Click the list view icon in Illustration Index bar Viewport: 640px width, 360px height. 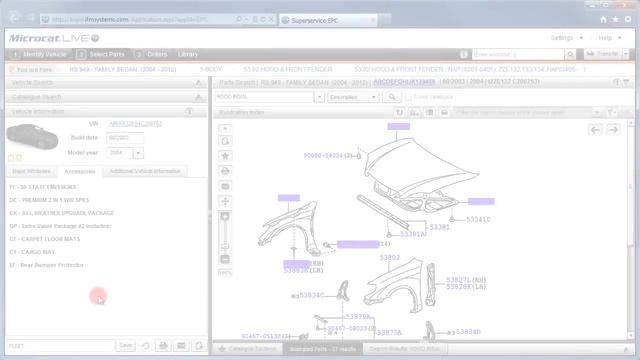click(x=429, y=112)
